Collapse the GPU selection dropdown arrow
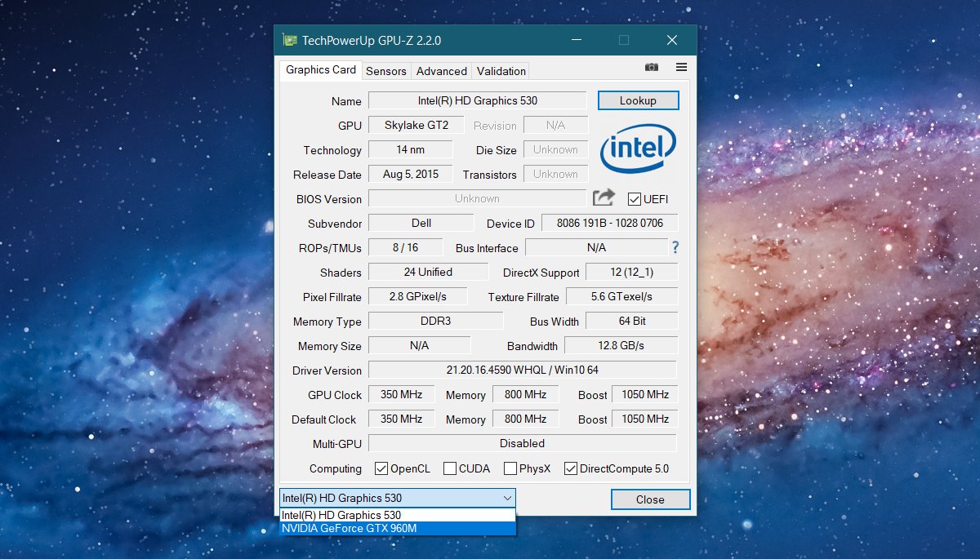Viewport: 980px width, 559px height. point(506,498)
